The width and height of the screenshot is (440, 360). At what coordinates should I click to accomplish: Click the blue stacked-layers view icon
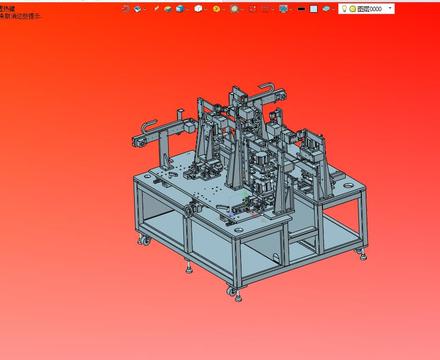click(x=137, y=9)
